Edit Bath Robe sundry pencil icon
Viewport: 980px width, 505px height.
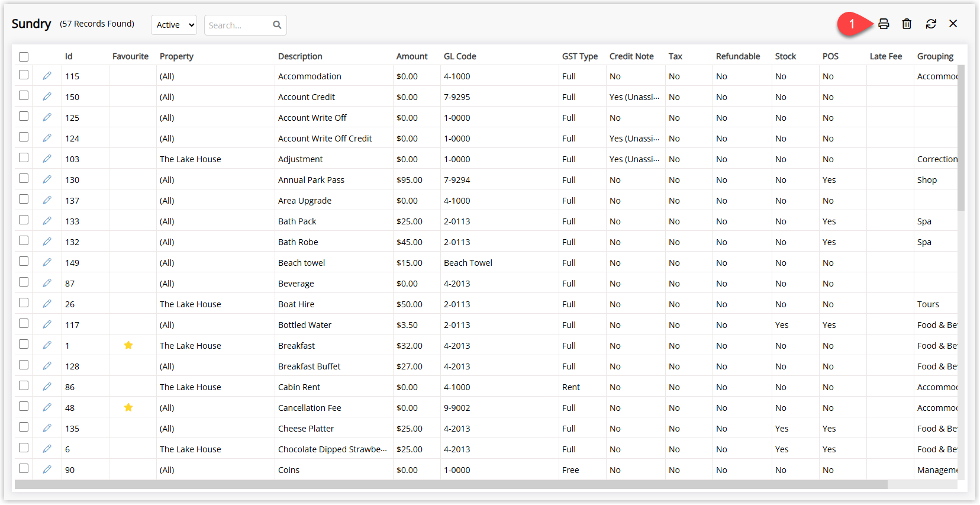click(x=47, y=242)
